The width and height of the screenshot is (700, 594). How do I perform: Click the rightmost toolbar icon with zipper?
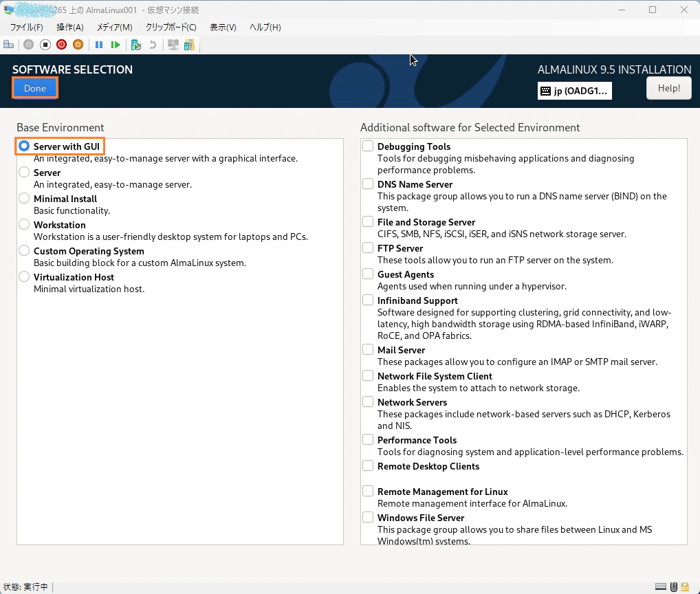tap(189, 45)
